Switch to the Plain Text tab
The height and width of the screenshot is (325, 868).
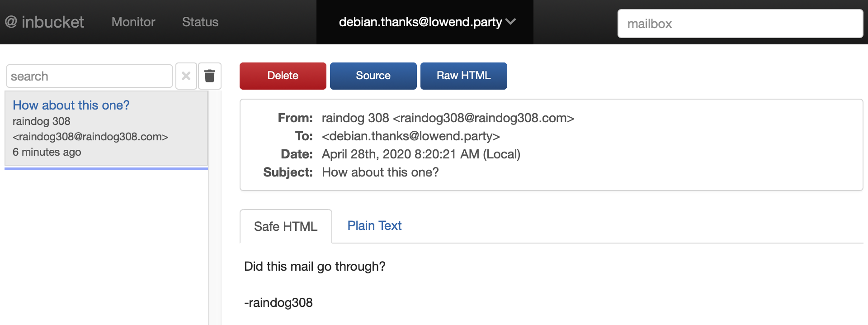coord(374,225)
